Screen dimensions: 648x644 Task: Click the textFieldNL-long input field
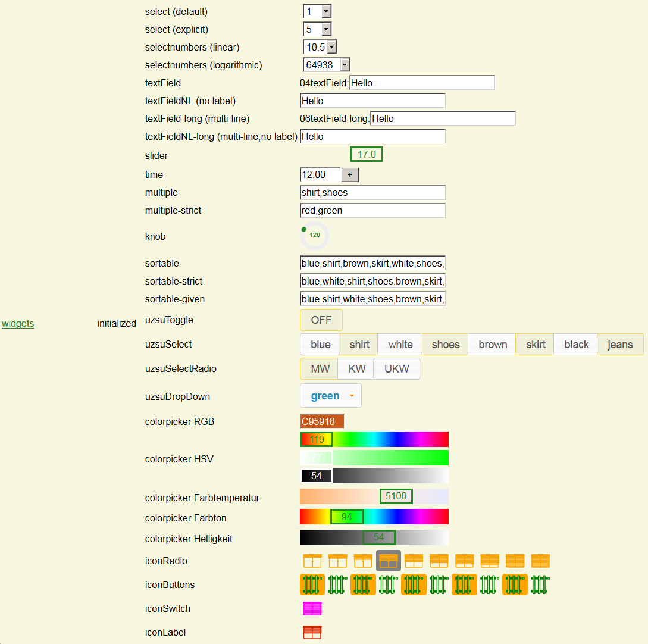[372, 136]
